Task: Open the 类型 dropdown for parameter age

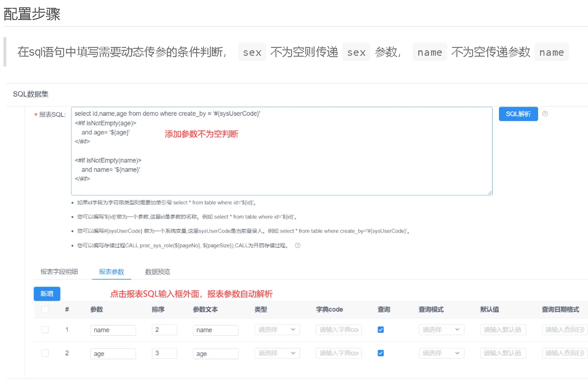Action: point(277,353)
